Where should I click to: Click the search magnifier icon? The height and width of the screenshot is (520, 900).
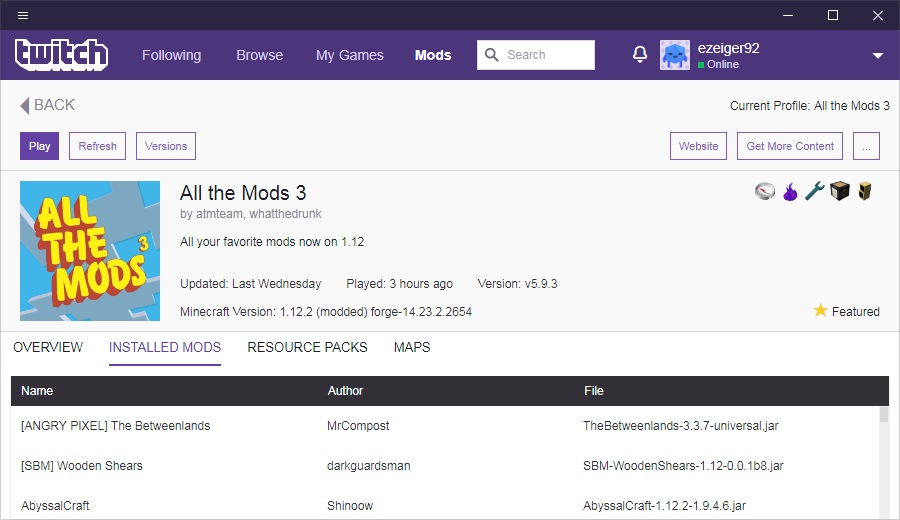[491, 55]
